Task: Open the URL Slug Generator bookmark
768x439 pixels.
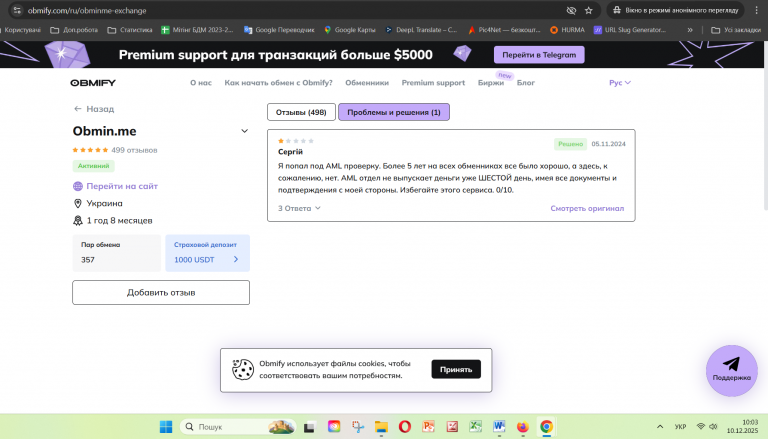Action: pos(630,30)
